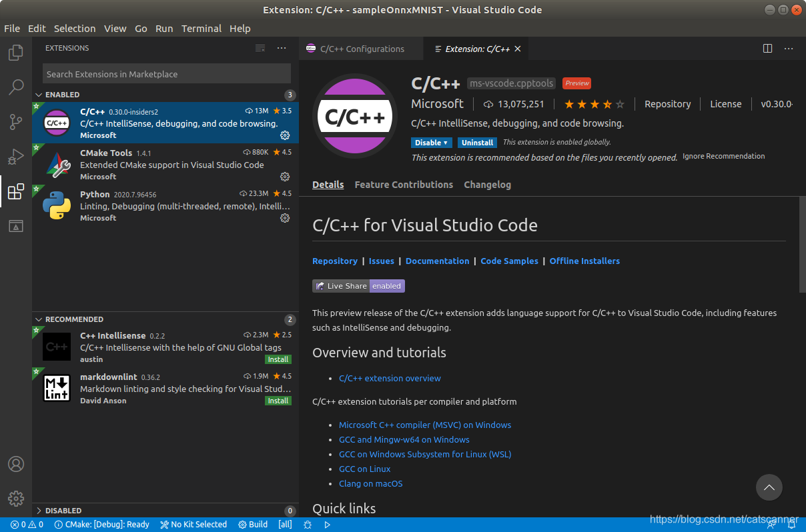Open the Offline Installers link
The width and height of the screenshot is (806, 532).
point(584,261)
